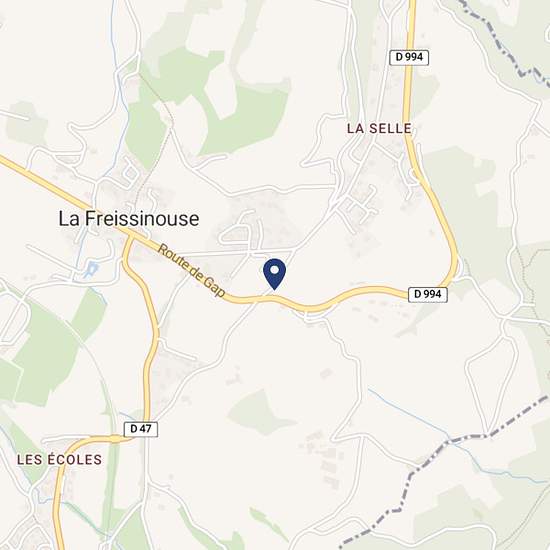Click the Route de Gap street label
Screen dimensions: 550x550
(191, 270)
